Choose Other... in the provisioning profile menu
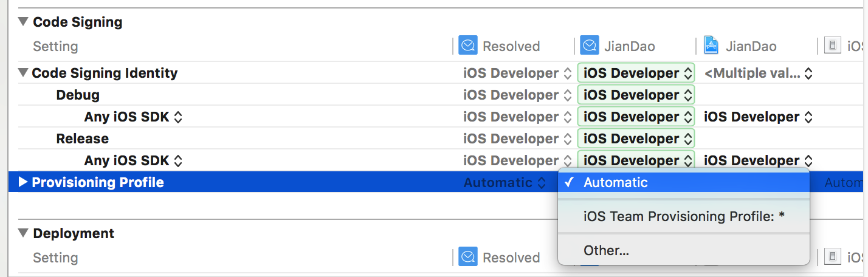 (606, 250)
